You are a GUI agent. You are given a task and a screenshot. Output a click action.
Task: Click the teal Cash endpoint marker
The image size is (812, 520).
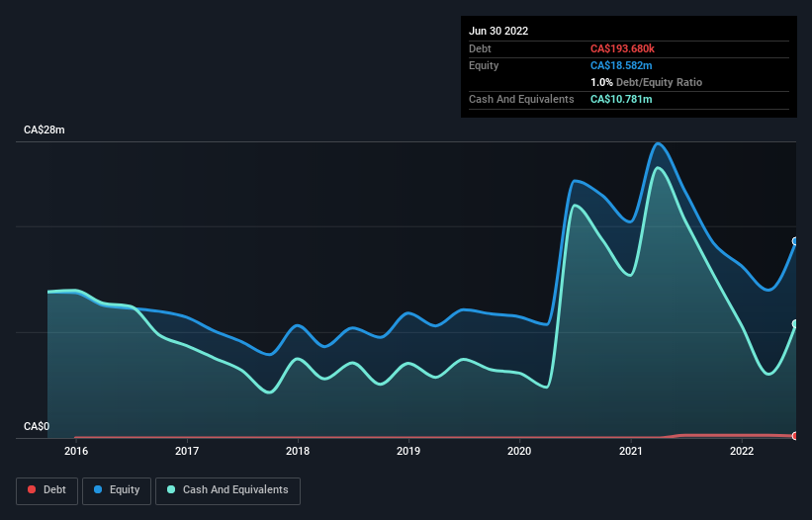(x=795, y=324)
